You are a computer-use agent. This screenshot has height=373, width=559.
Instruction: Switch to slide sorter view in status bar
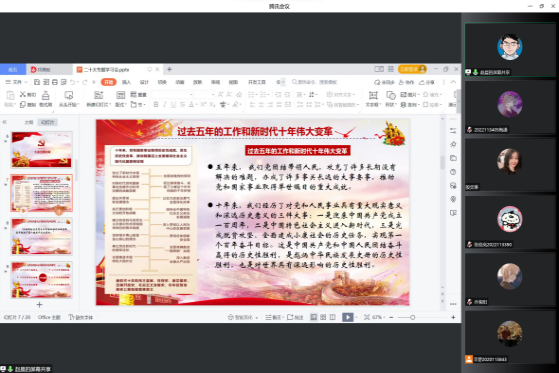(323, 317)
